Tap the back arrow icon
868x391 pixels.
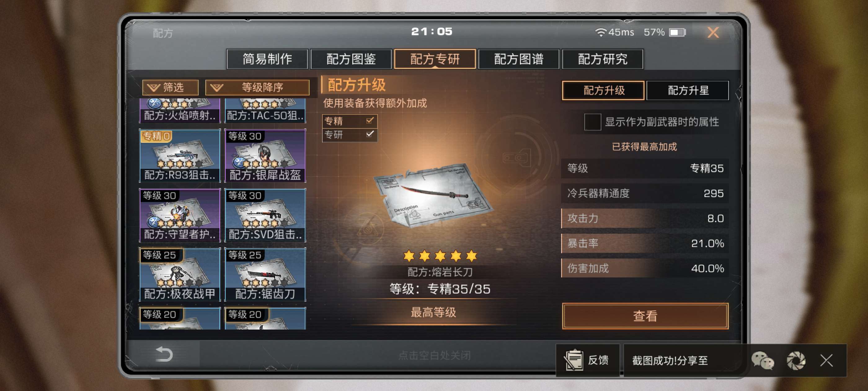164,354
